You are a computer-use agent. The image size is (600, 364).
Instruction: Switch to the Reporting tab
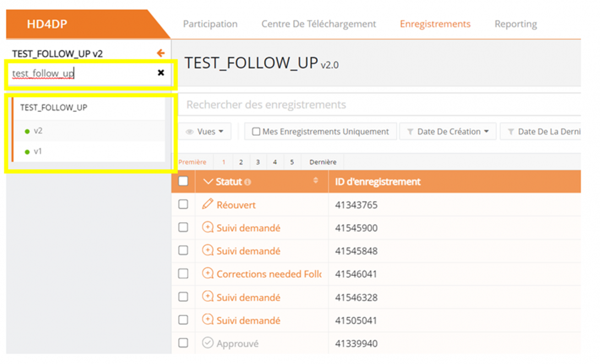coord(515,24)
